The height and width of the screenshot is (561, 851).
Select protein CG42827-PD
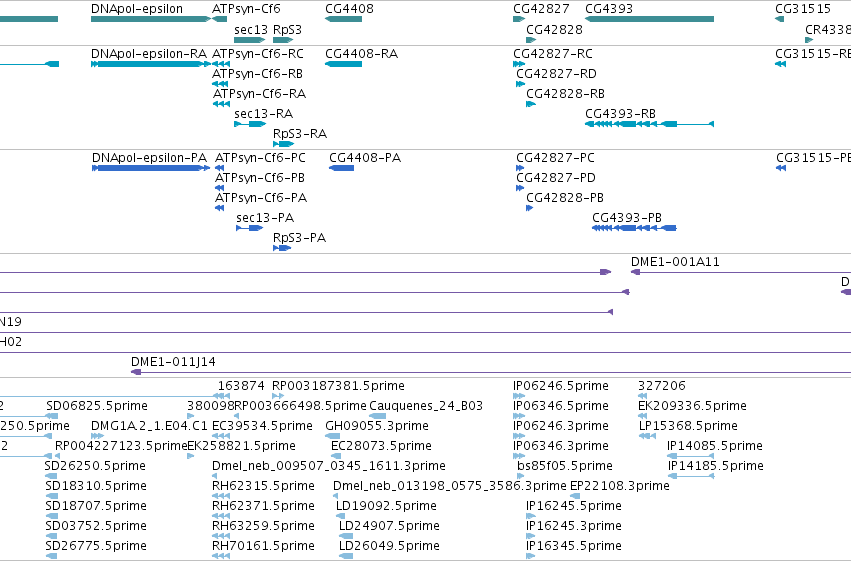556,178
